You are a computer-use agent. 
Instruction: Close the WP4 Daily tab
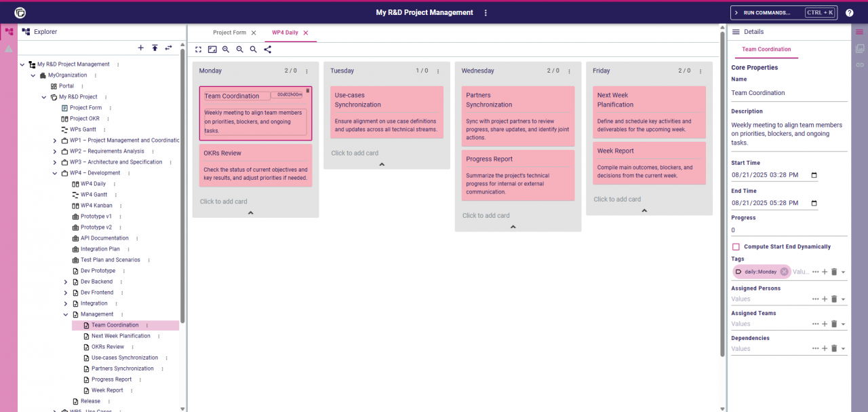(306, 33)
